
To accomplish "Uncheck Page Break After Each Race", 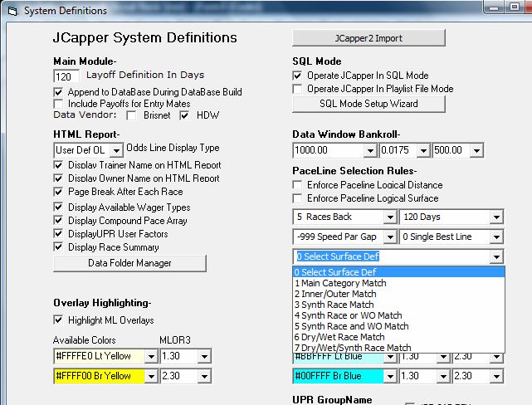I will pyautogui.click(x=58, y=192).
